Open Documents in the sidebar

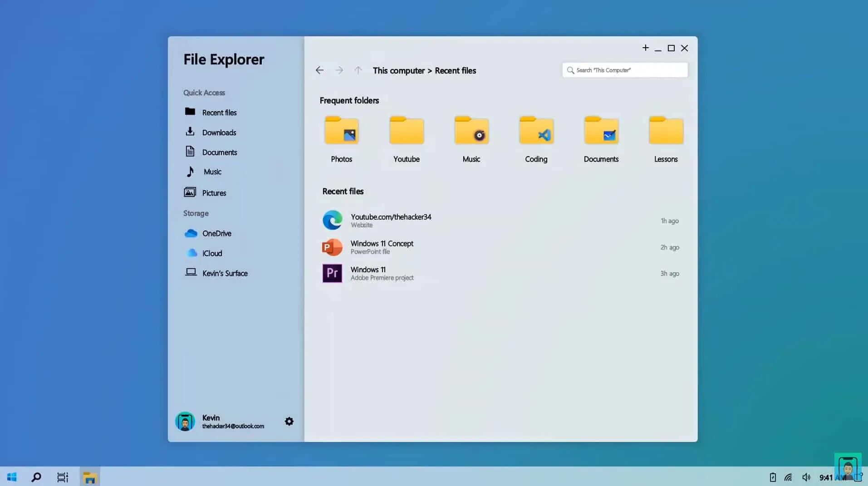click(211, 152)
